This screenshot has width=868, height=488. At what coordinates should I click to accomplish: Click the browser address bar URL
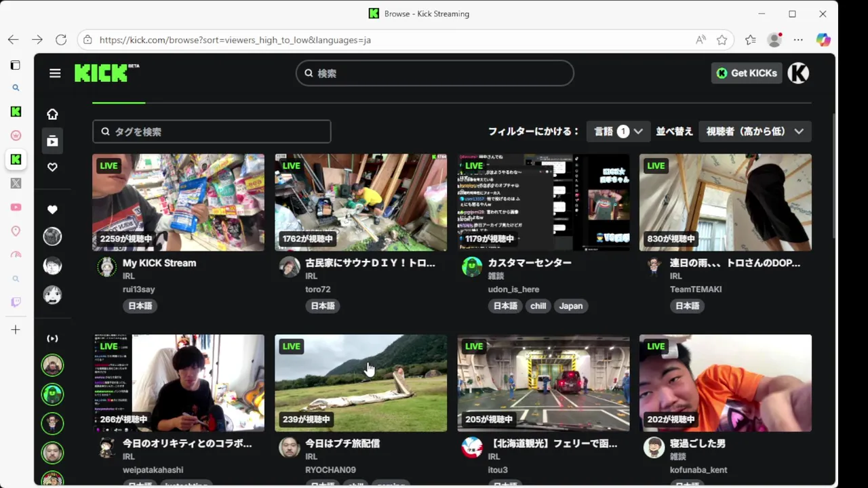point(235,40)
